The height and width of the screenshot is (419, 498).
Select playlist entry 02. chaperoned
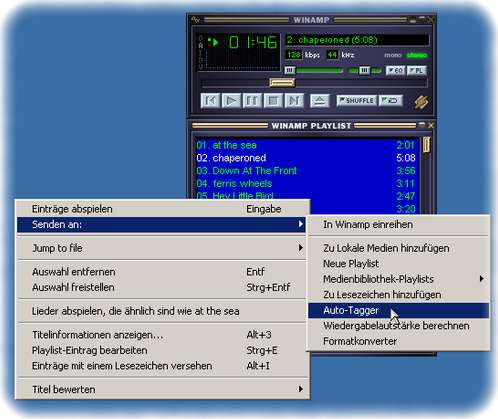click(305, 158)
